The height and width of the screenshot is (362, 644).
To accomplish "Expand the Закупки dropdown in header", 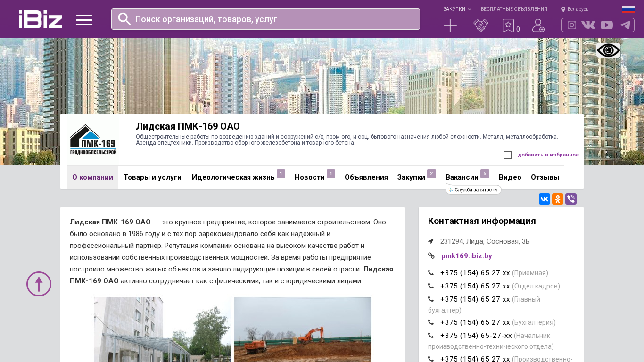I will [x=457, y=9].
